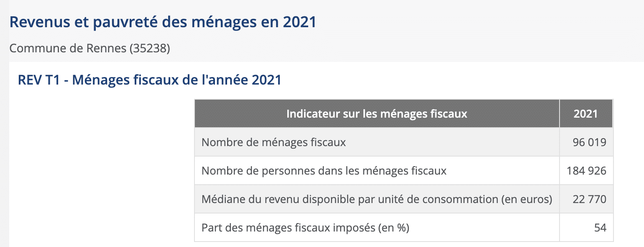
Task: Click the median income value 22 770
Action: pyautogui.click(x=589, y=199)
